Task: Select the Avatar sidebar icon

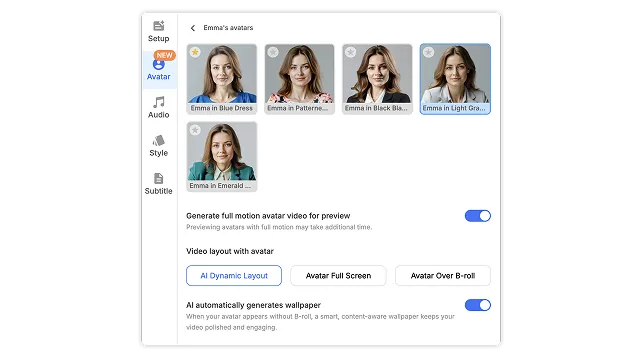Action: pyautogui.click(x=158, y=64)
